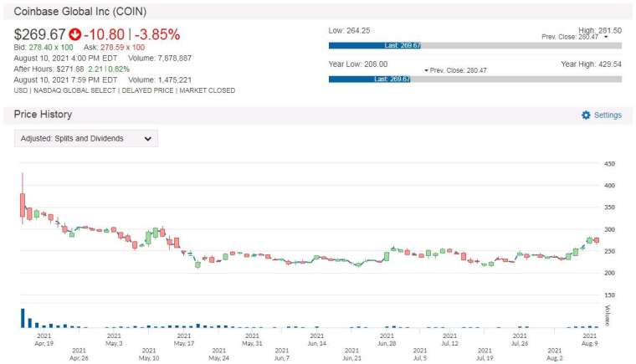Image resolution: width=636 pixels, height=364 pixels.
Task: Click the Low: 264.25 label
Action: [x=349, y=30]
